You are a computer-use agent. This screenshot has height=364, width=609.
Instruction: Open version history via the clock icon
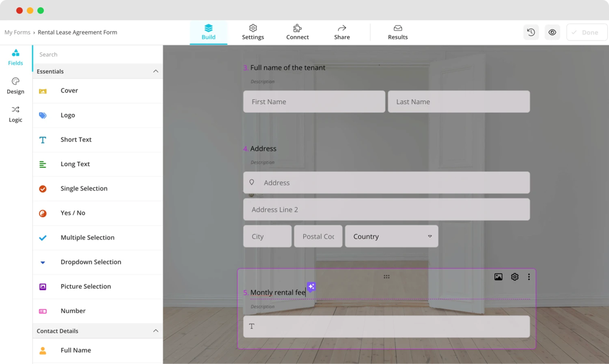click(530, 32)
